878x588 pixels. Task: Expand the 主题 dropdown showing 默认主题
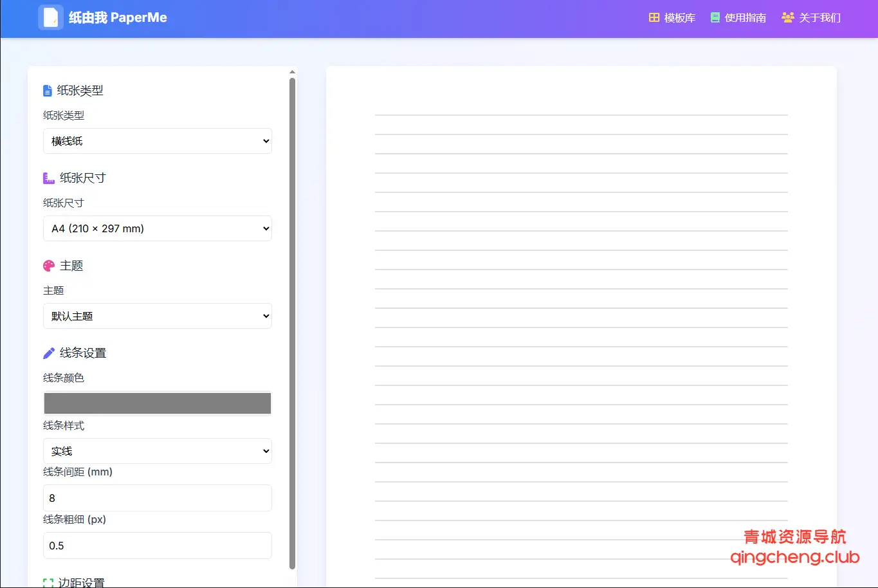click(157, 316)
